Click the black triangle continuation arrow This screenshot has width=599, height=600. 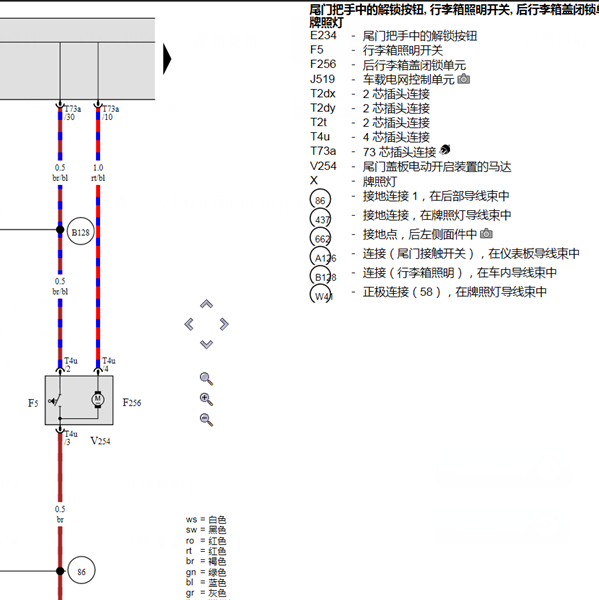tap(167, 59)
